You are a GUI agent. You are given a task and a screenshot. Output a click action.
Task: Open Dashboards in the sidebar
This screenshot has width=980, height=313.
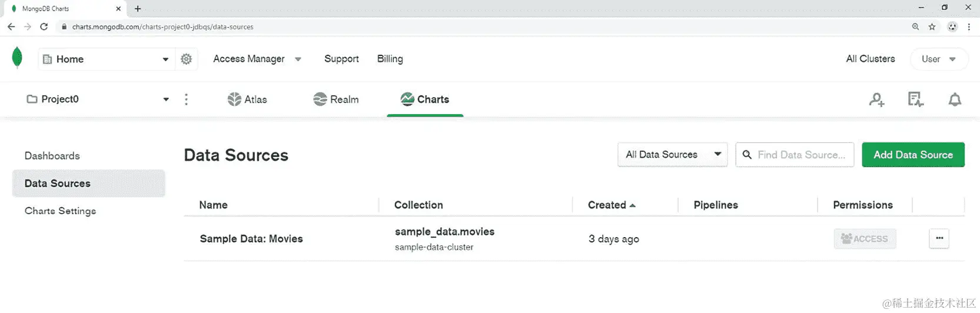pos(52,156)
